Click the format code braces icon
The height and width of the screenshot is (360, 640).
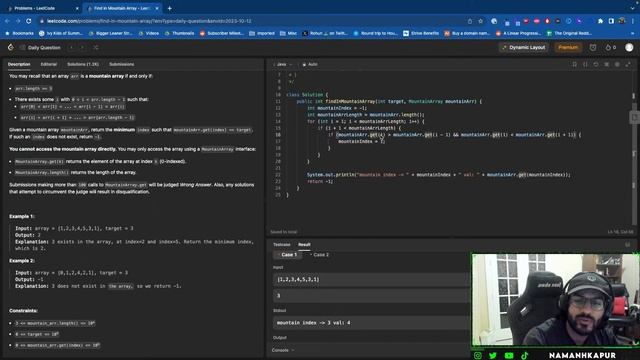pyautogui.click(x=585, y=64)
